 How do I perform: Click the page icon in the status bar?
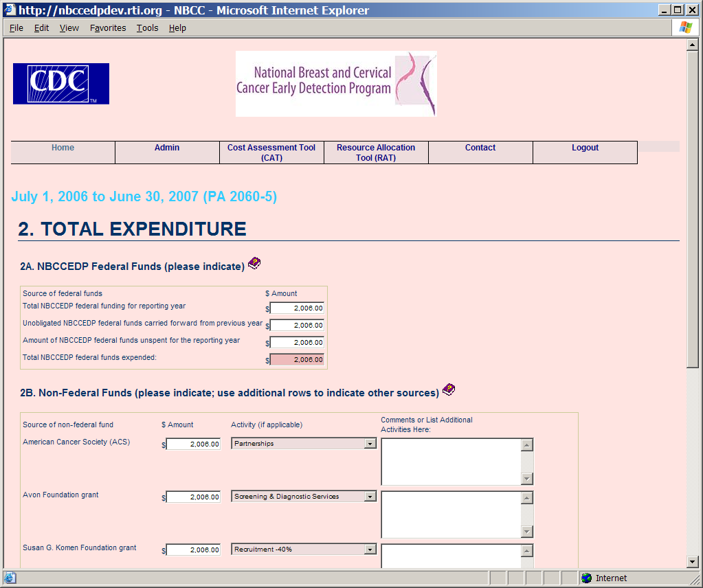click(x=10, y=578)
